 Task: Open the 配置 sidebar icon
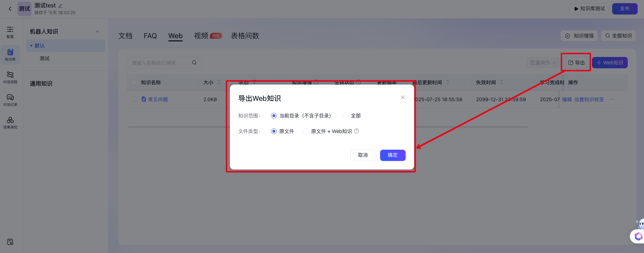point(10,32)
